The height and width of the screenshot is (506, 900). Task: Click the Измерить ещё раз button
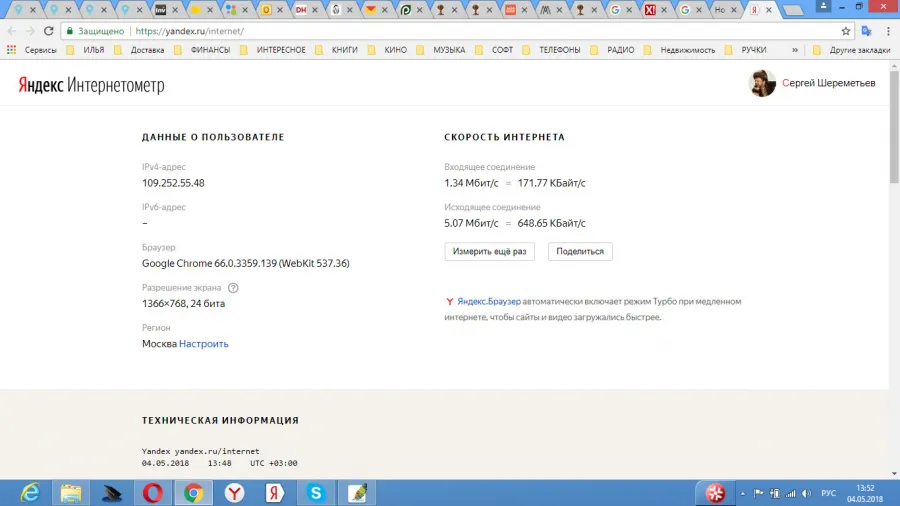click(x=490, y=251)
